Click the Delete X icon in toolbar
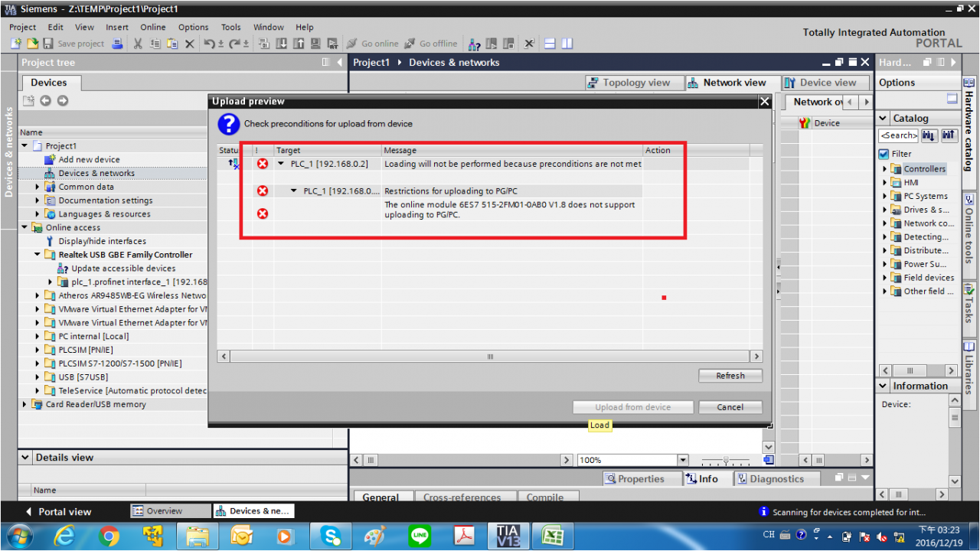This screenshot has height=551, width=980. pos(189,44)
